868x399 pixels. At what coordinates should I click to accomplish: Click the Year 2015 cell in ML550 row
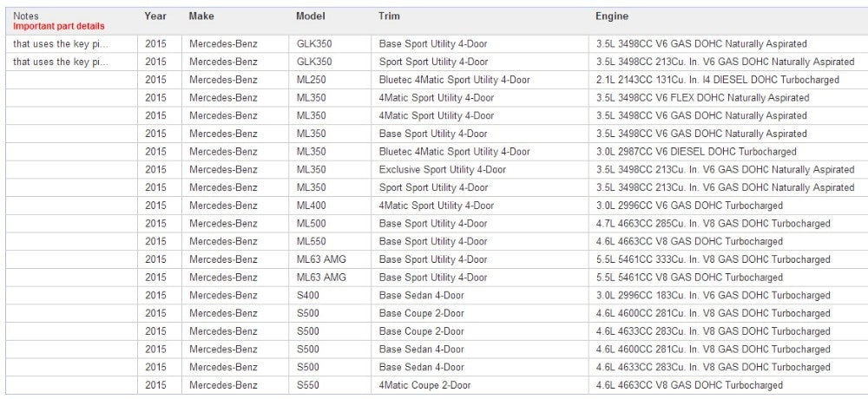click(155, 241)
